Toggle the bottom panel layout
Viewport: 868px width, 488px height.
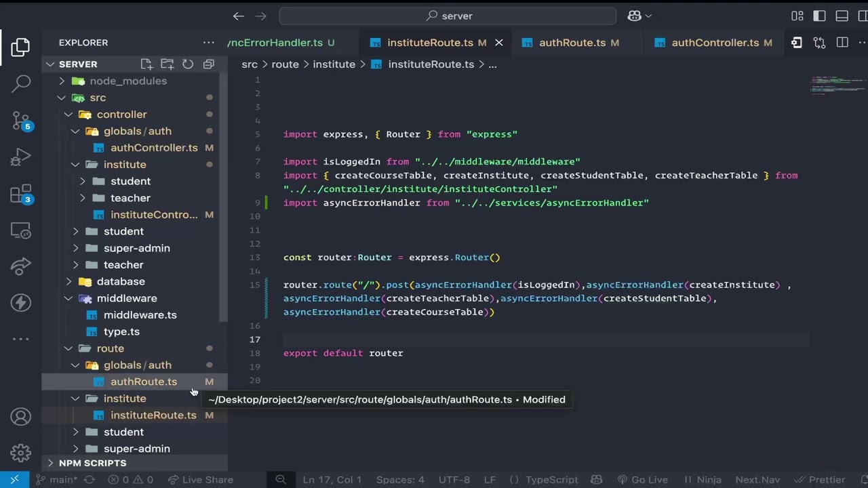(842, 16)
